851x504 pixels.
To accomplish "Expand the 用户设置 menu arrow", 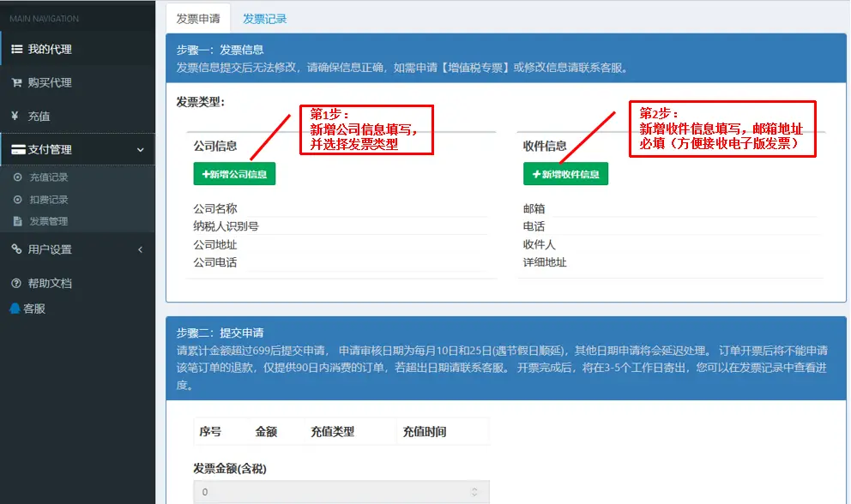I will [x=141, y=249].
